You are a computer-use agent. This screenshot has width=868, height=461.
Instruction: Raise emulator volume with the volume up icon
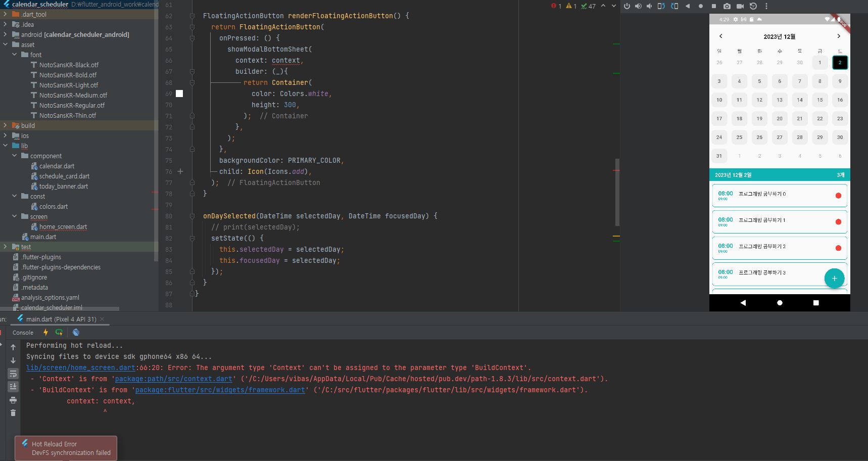[638, 6]
